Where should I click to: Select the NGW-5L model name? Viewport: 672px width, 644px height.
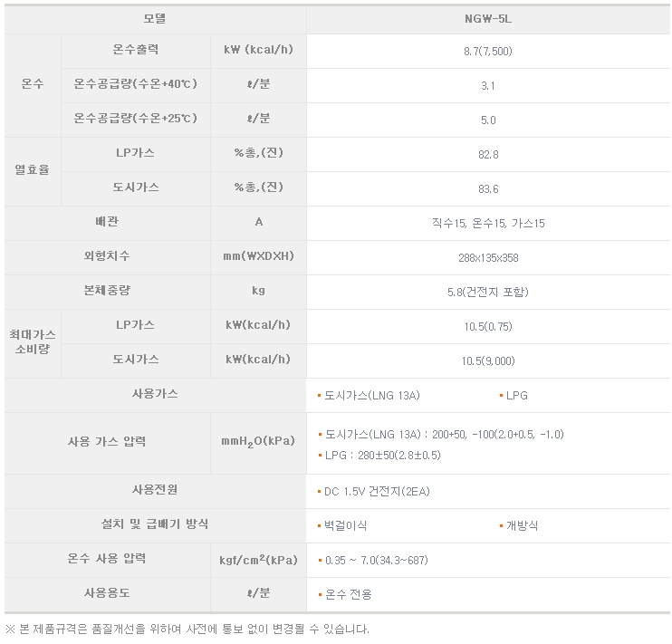click(x=487, y=17)
